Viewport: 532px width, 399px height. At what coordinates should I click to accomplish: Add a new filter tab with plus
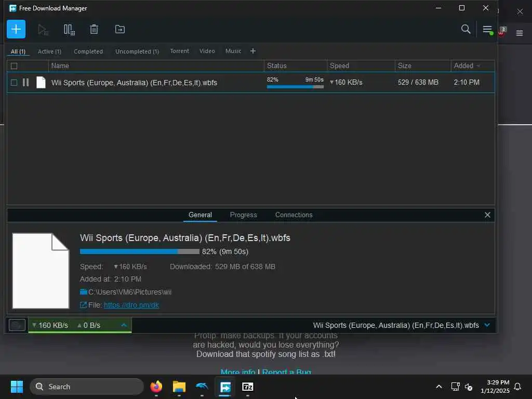(253, 51)
